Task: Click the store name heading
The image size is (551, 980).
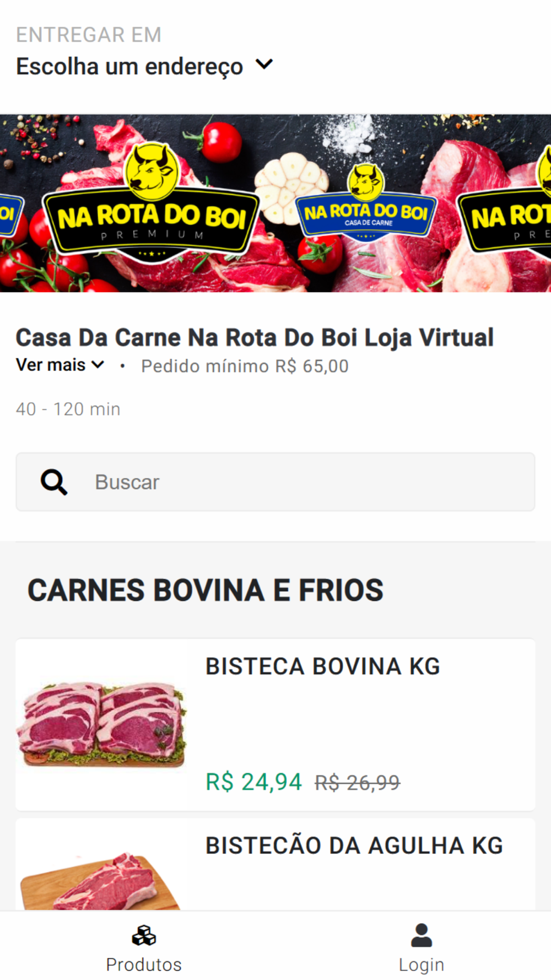Action: [x=255, y=337]
